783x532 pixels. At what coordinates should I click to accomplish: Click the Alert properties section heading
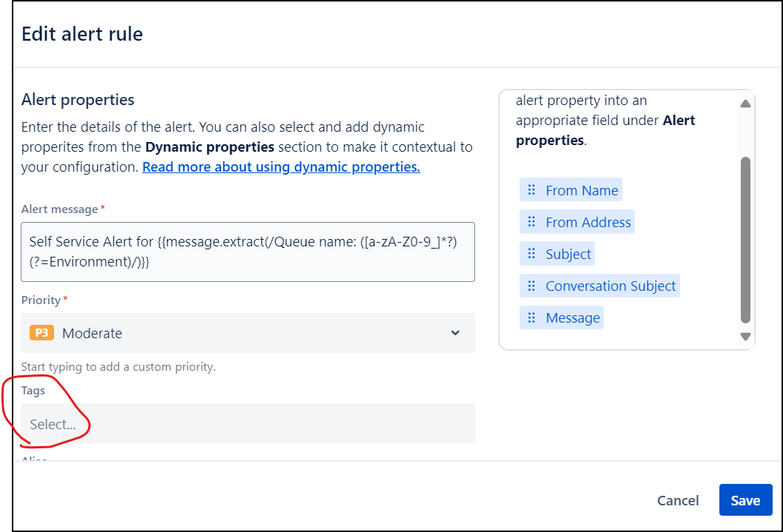[x=78, y=100]
